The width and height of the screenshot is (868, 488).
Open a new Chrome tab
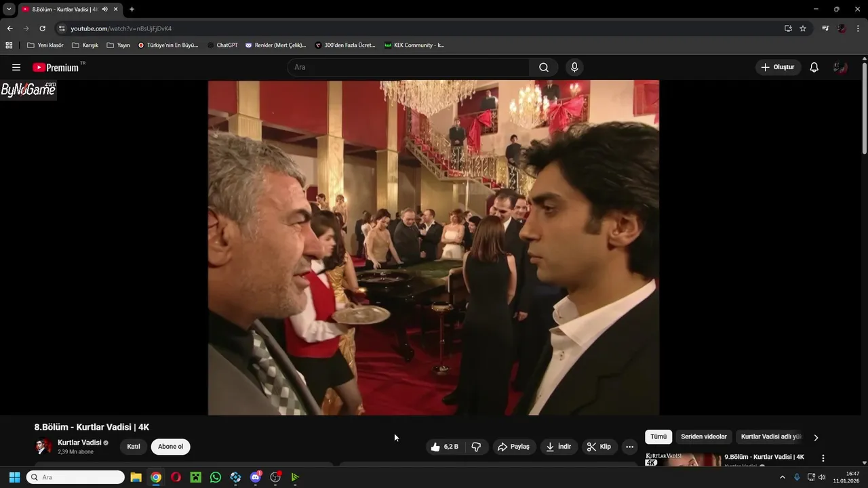(132, 9)
